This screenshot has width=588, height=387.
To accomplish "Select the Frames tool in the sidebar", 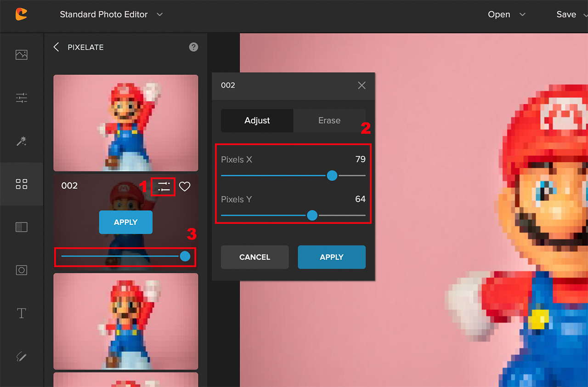I will click(x=21, y=270).
